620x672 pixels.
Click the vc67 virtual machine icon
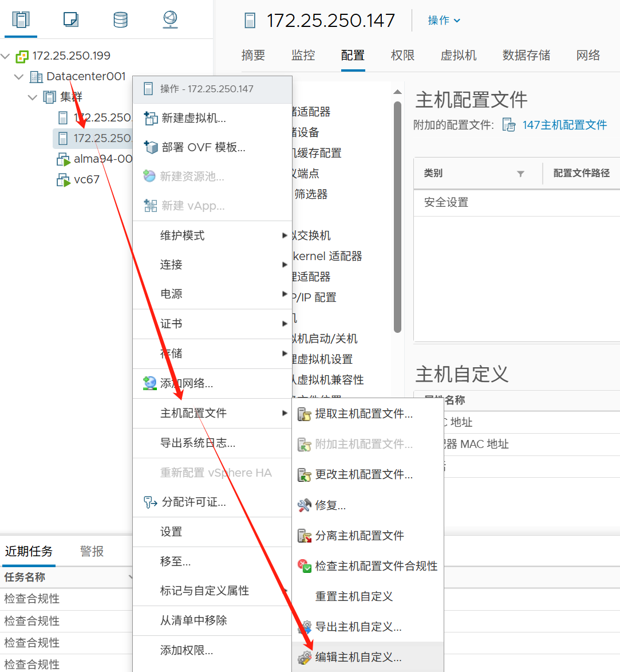(x=64, y=180)
